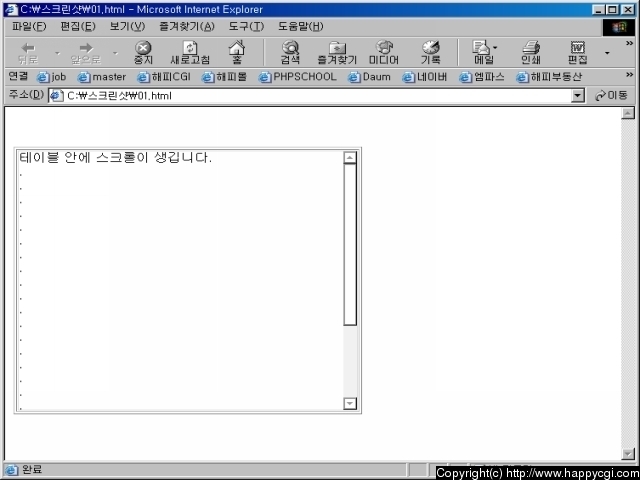Open Favorites (즐겨찾기) toolbar button

(337, 53)
